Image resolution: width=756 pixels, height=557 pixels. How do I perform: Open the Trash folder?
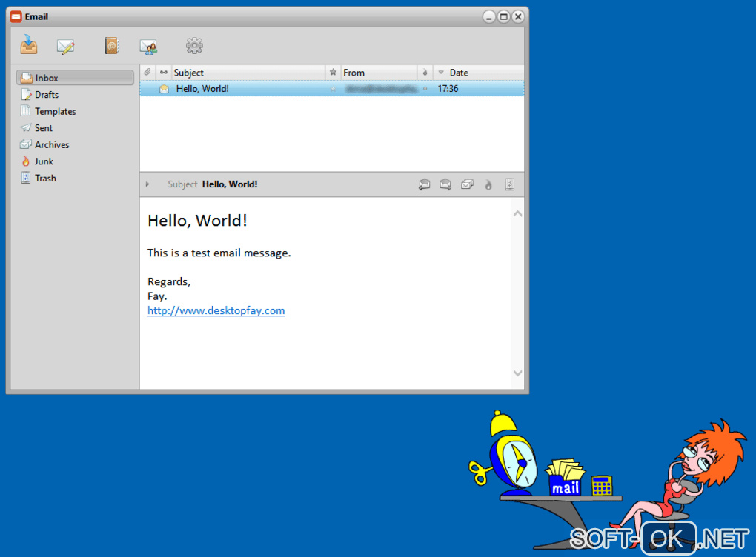click(x=44, y=178)
